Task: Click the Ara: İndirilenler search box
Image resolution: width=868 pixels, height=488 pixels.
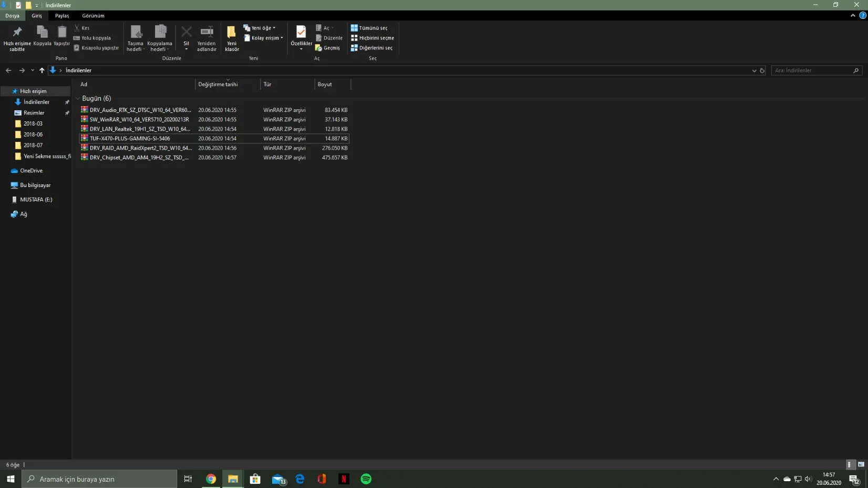Action: coord(817,70)
